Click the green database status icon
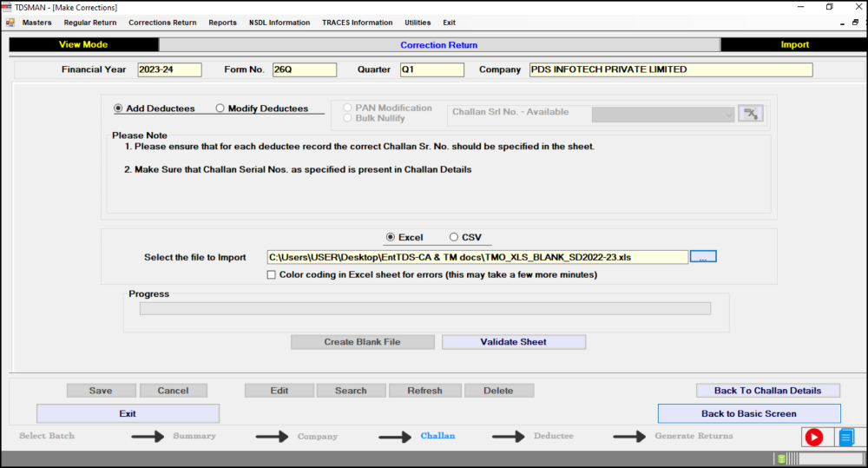This screenshot has height=468, width=868. click(781, 458)
